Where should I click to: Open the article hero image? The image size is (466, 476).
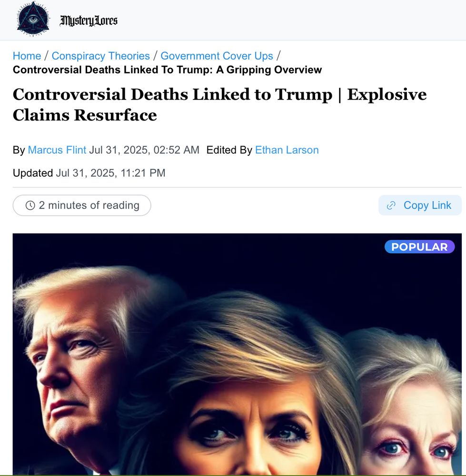237,354
